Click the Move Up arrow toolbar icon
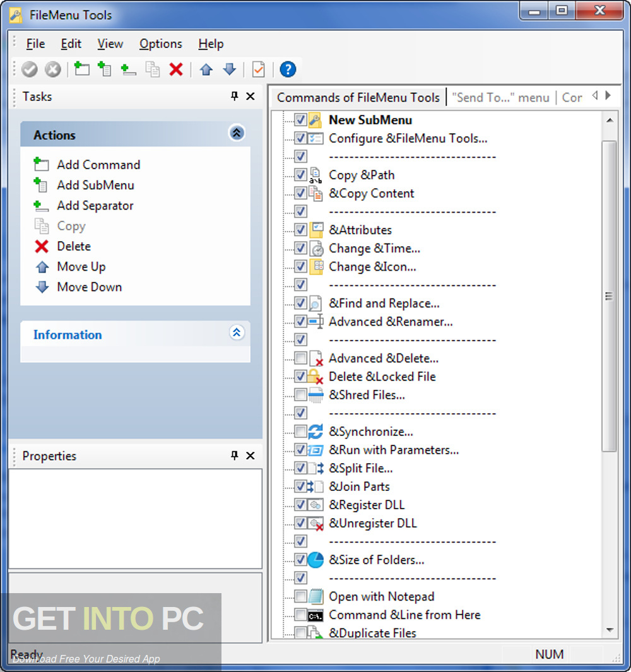This screenshot has height=672, width=631. coord(206,69)
